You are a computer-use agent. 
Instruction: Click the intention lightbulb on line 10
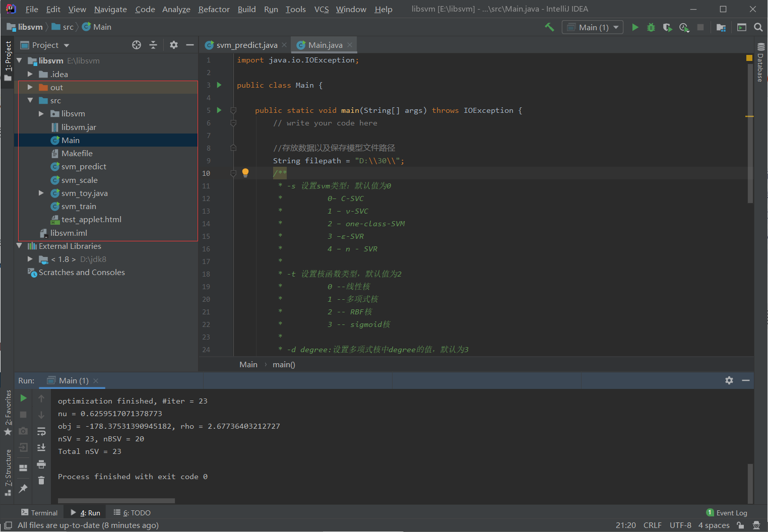(245, 173)
